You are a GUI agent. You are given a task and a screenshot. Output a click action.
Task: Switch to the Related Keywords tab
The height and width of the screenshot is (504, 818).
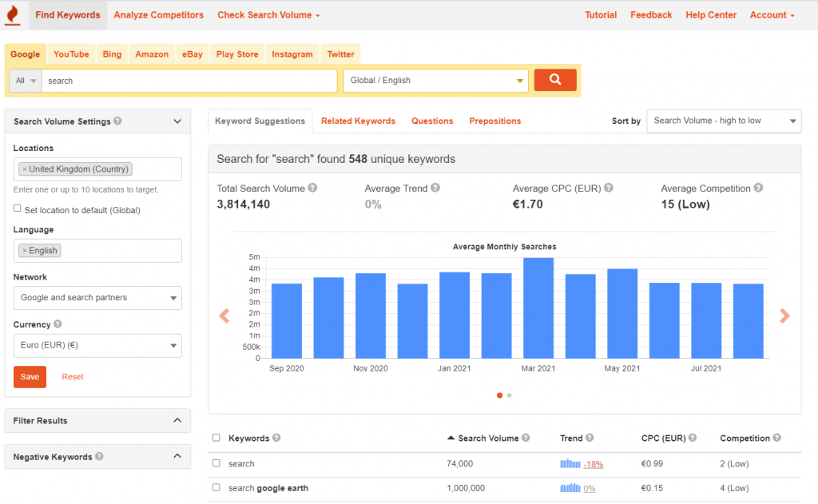click(x=358, y=121)
